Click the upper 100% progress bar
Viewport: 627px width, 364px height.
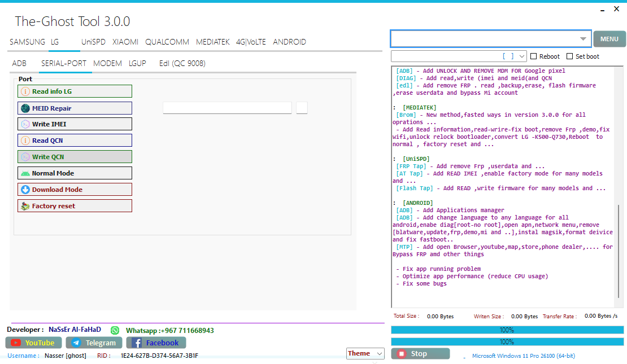tap(507, 330)
